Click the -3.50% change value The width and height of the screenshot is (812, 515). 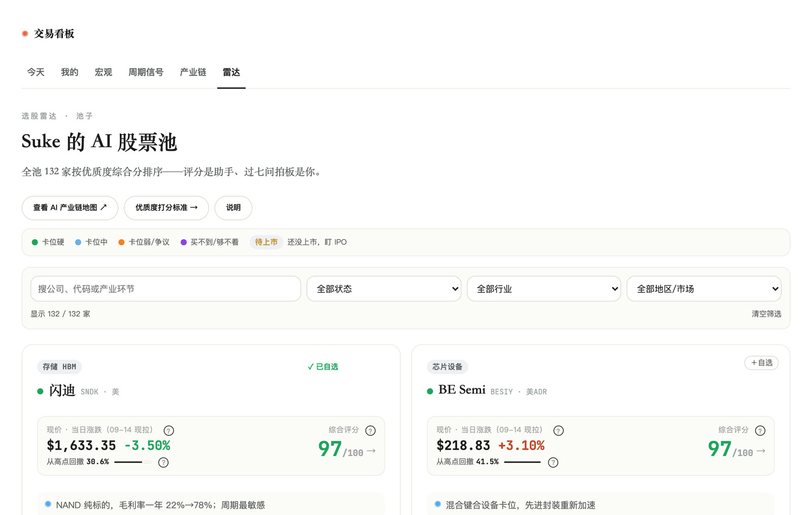[147, 445]
